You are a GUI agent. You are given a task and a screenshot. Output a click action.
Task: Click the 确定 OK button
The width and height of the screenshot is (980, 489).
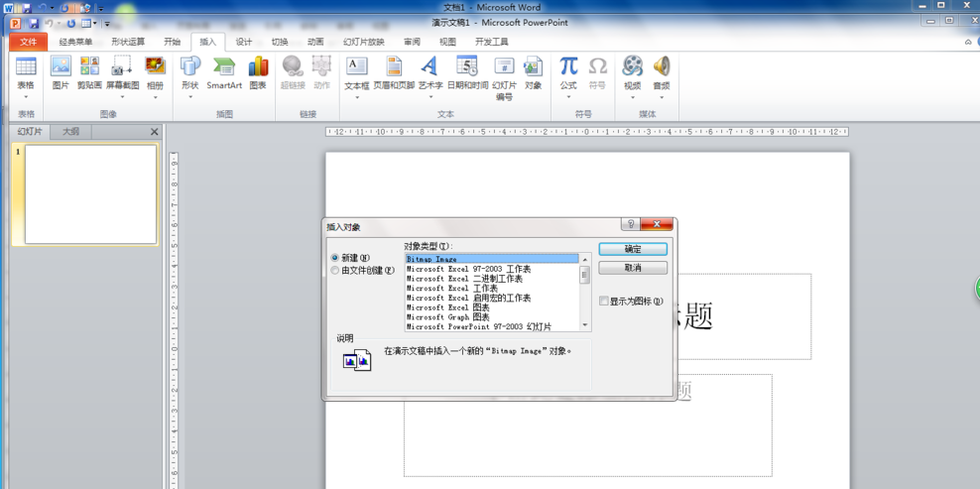pos(633,249)
